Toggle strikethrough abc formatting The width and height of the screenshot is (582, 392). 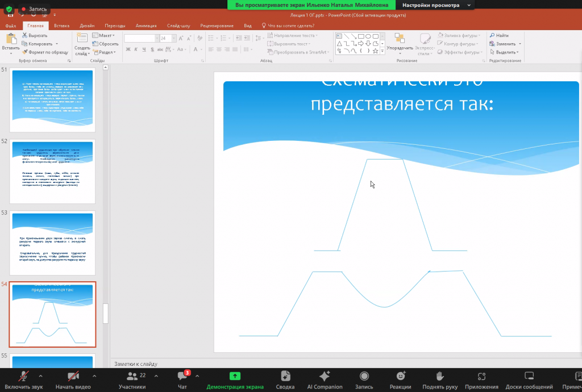(x=160, y=49)
